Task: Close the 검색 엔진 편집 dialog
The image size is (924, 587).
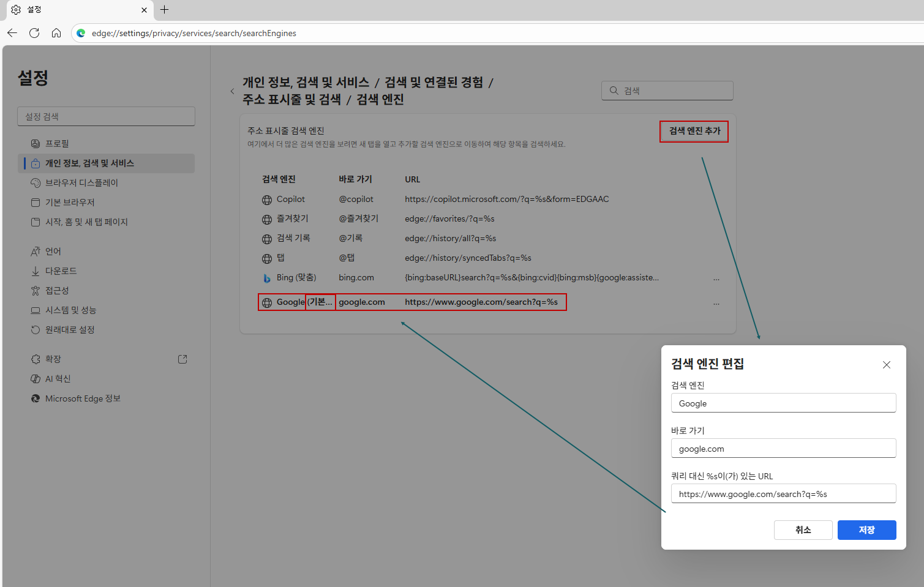Action: coord(887,365)
